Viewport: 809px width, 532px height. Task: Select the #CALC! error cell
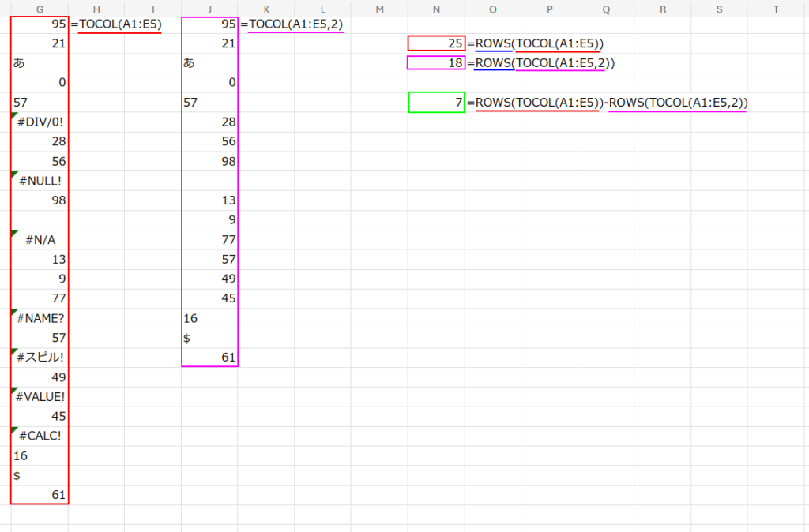(40, 436)
